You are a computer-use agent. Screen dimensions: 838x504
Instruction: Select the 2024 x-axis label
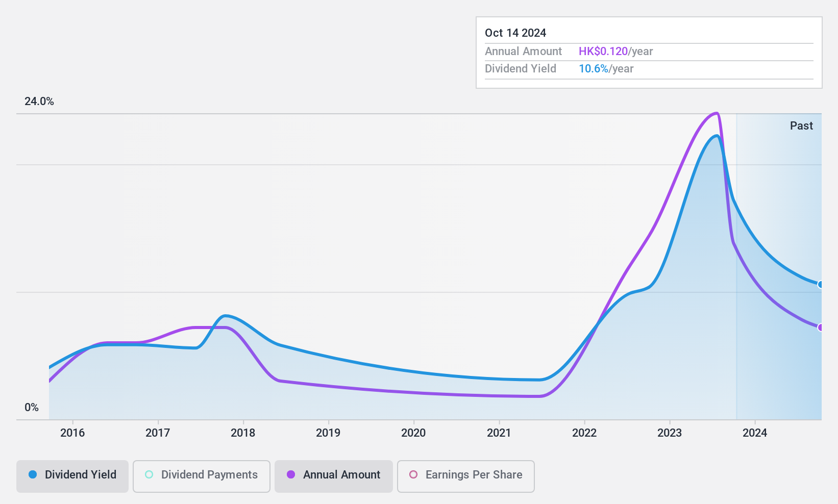(x=755, y=433)
